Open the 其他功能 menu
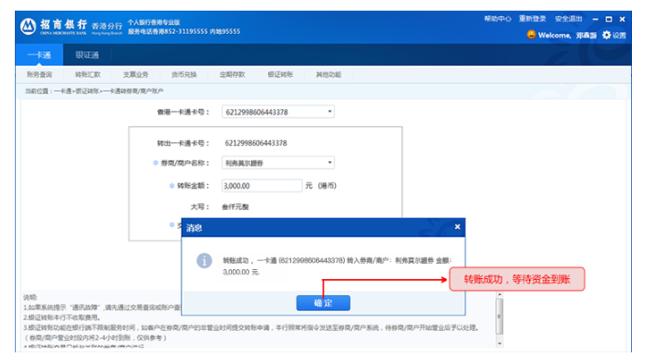Screen dimensions: 645x364 (328, 75)
